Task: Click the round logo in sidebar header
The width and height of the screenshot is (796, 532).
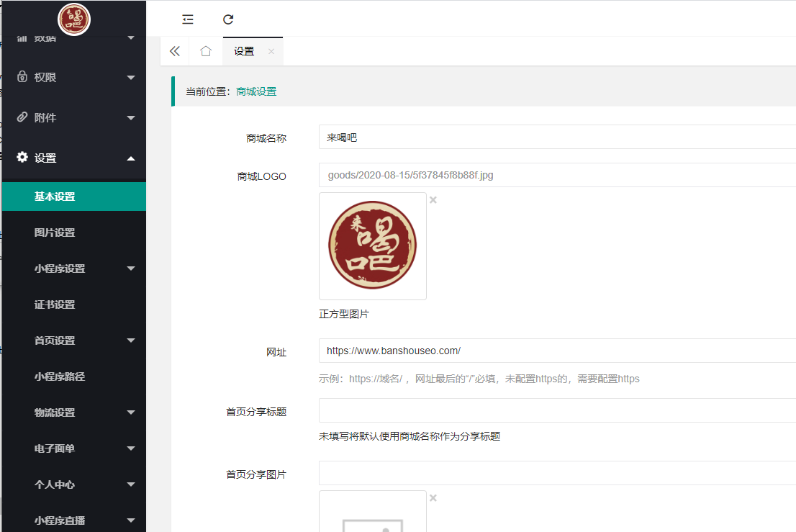Action: [73, 19]
